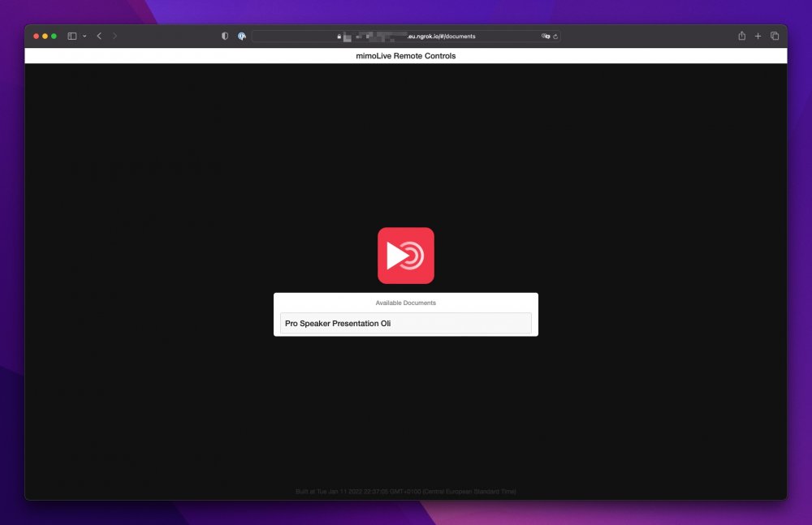Go forward to the next page
Screen dimensions: 812x525
tap(114, 37)
